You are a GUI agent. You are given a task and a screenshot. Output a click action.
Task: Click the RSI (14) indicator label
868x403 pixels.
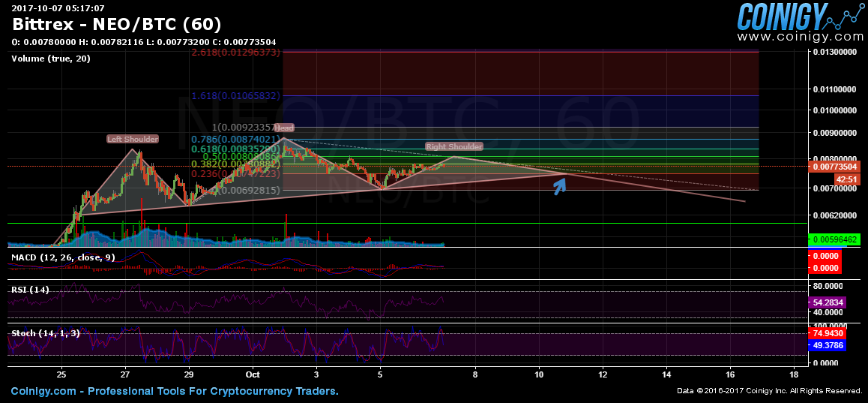pos(31,290)
